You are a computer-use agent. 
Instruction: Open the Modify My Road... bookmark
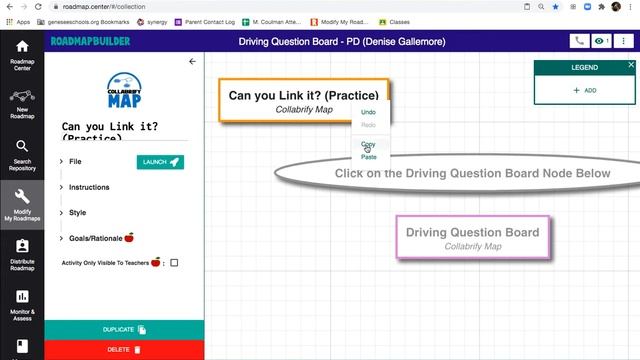339,22
